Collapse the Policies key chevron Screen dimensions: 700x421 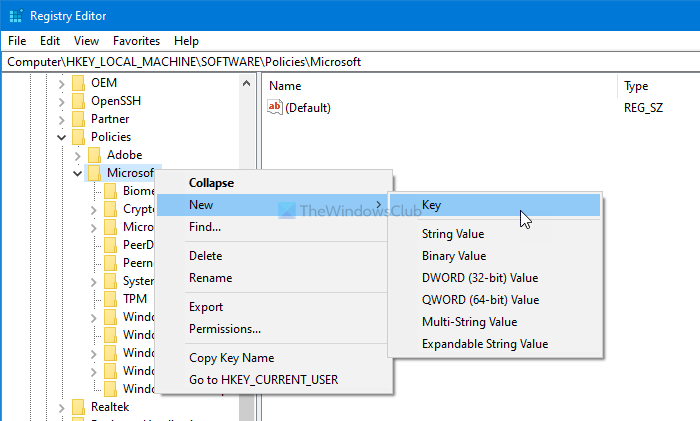62,137
